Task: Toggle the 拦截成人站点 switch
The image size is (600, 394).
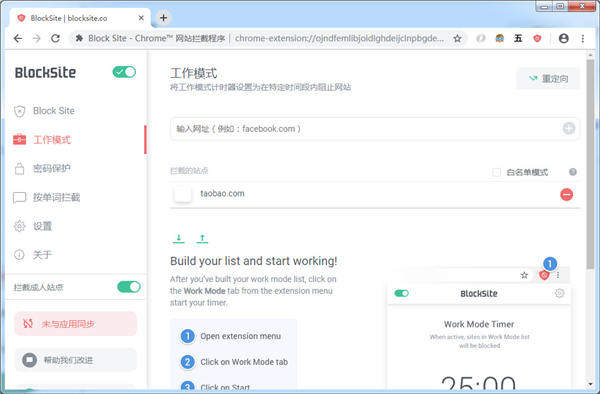Action: tap(129, 287)
